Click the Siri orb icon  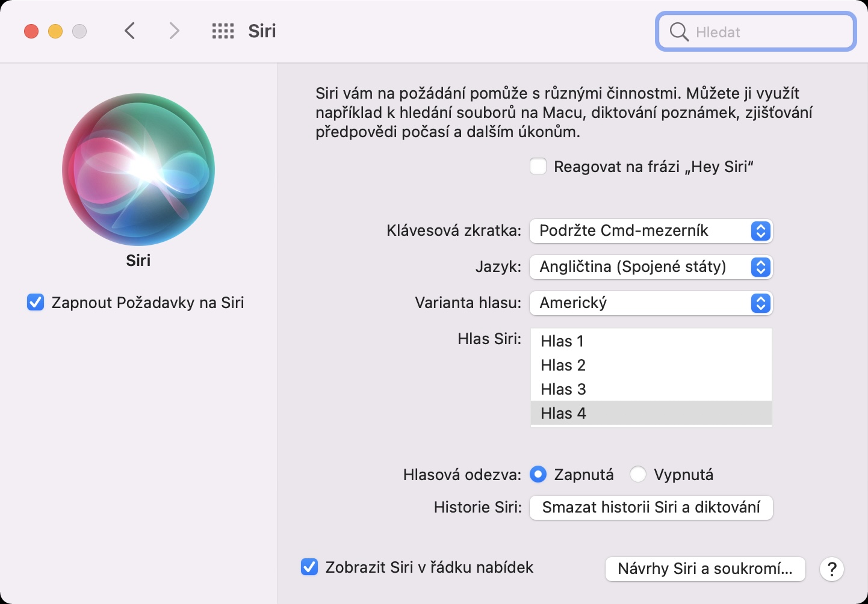point(138,169)
